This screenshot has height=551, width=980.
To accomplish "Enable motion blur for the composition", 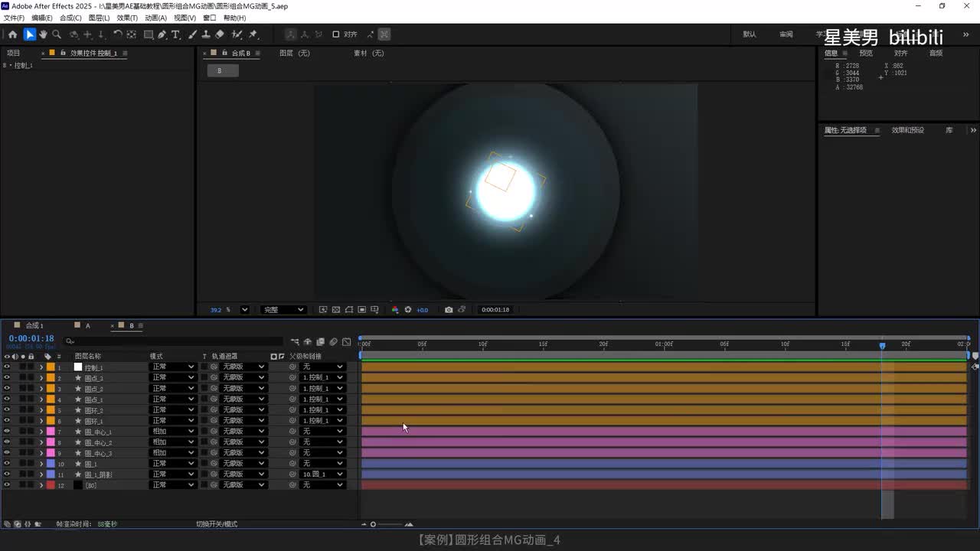I will pos(334,342).
